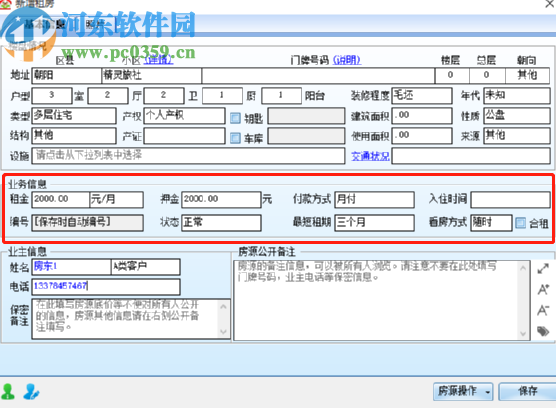Image resolution: width=556 pixels, height=408 pixels.
Task: Click the 小区 详情 link
Action: [159, 60]
